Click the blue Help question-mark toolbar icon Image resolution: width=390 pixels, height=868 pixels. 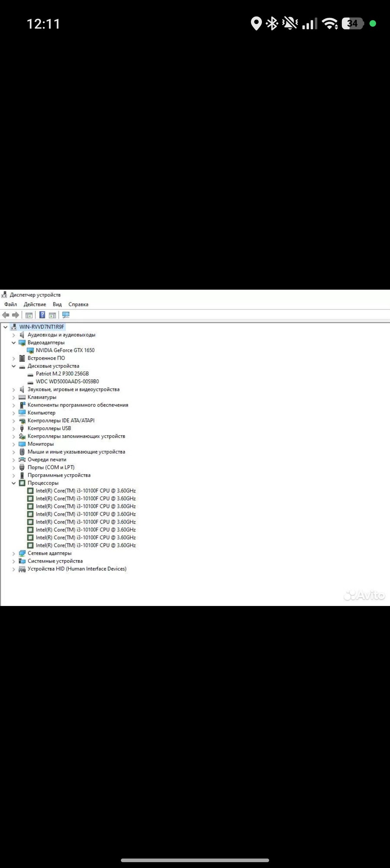[43, 315]
